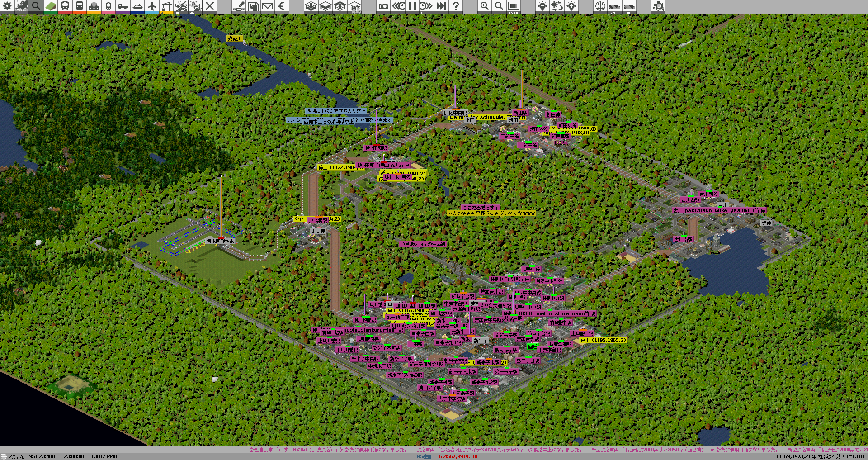Toggle the ON-OFF switch icon
This screenshot has width=868, height=460.
514,6
